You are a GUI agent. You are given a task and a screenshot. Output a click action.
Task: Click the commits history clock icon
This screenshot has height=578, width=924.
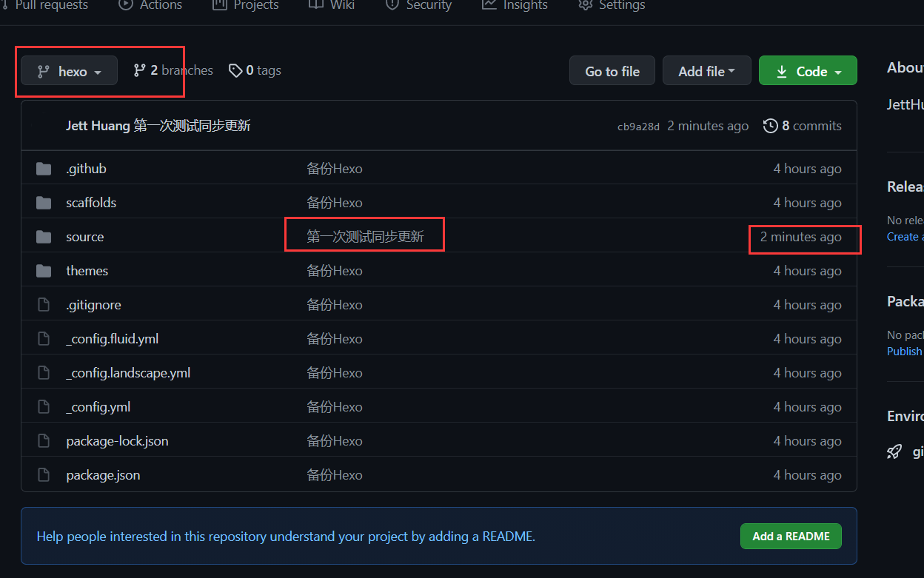point(771,126)
